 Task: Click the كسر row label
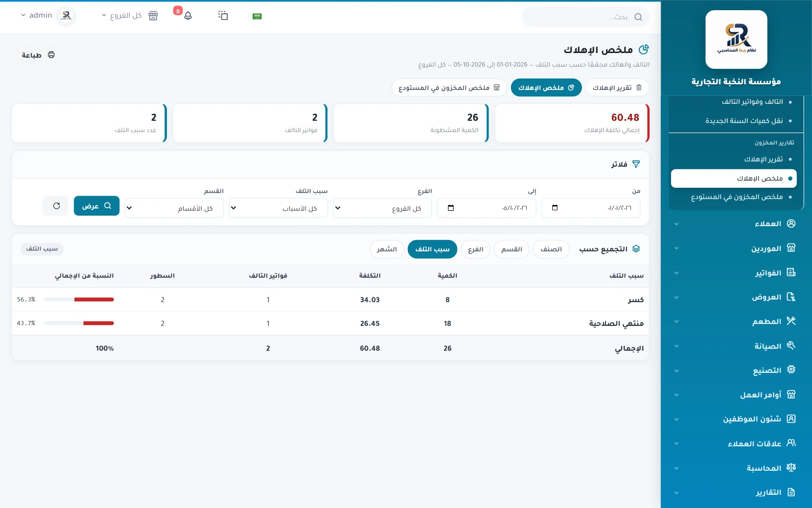point(636,300)
